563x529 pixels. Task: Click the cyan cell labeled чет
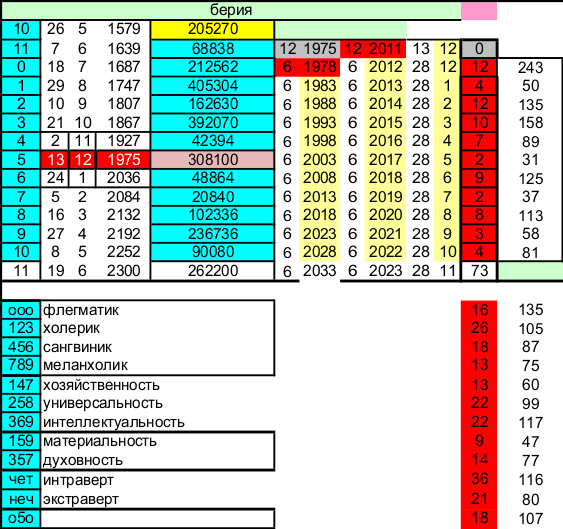pos(21,480)
